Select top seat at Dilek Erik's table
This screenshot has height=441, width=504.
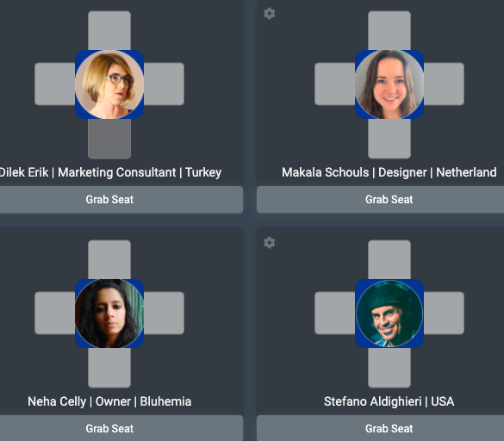109,30
